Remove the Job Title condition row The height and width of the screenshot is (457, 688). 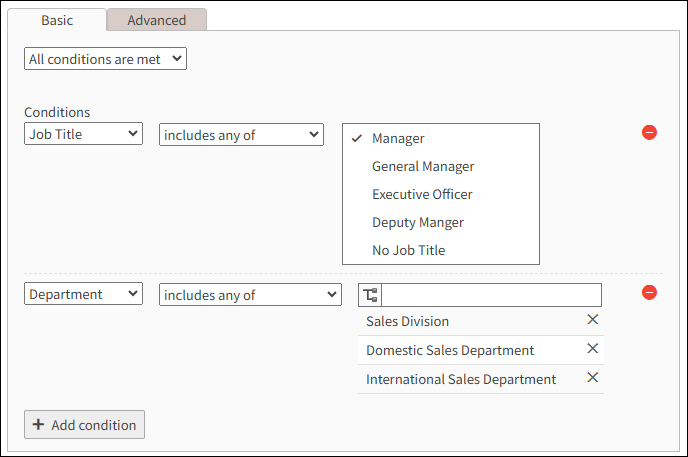(x=649, y=132)
